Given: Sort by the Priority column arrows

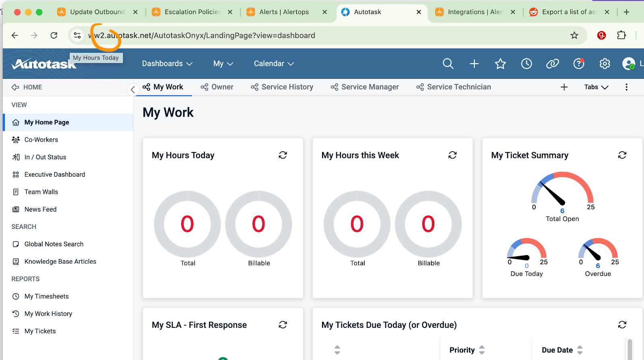Looking at the screenshot, I should tap(482, 350).
